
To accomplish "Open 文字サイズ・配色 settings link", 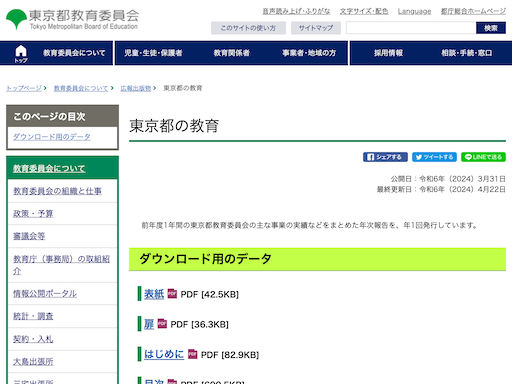I will coord(364,11).
